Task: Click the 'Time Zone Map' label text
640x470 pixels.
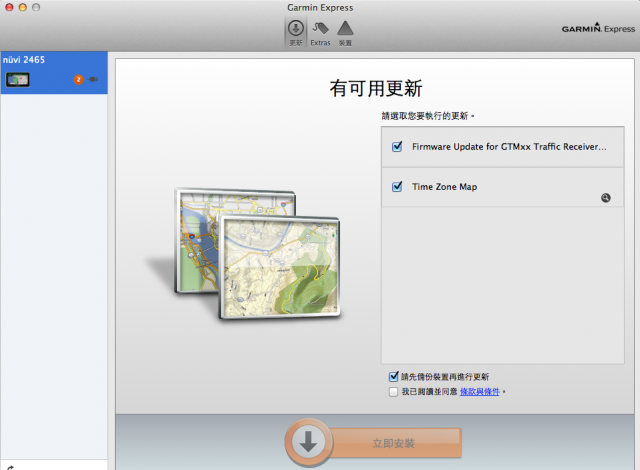Action: [444, 187]
